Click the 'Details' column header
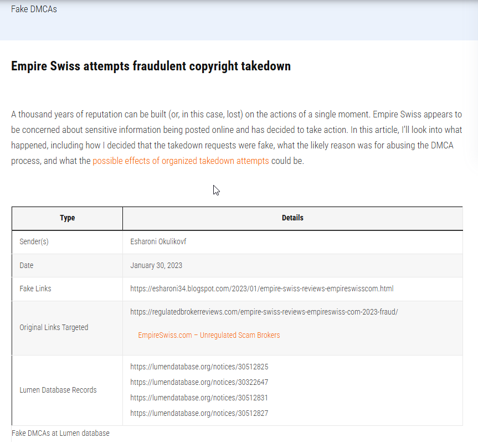Screen dimensions: 478x448 tap(292, 218)
